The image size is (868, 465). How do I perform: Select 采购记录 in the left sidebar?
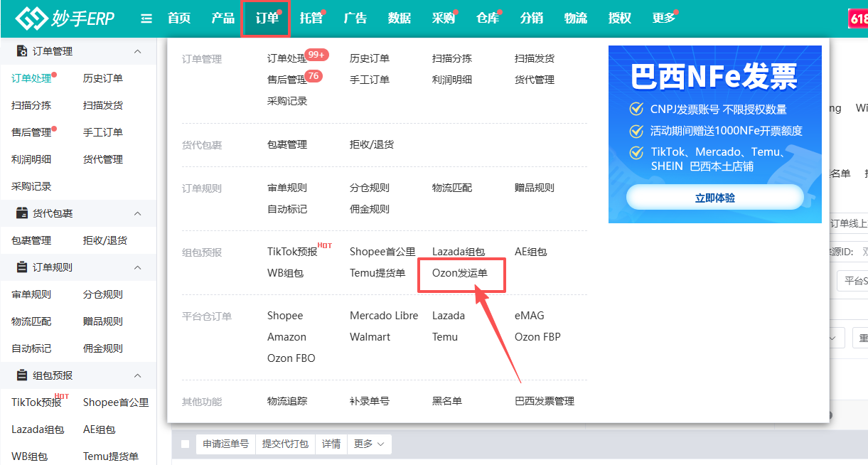[31, 186]
